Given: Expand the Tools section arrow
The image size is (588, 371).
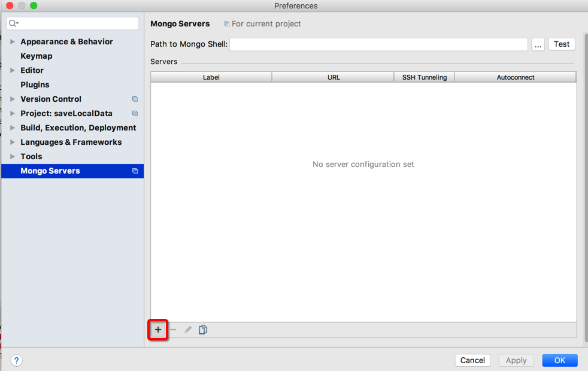Looking at the screenshot, I should [x=13, y=157].
